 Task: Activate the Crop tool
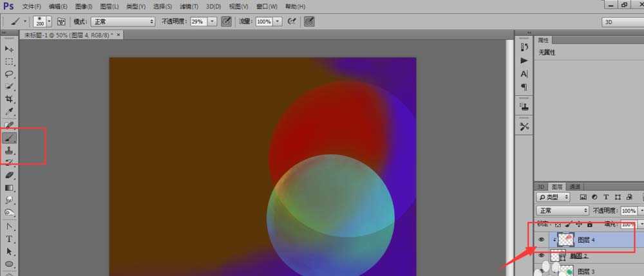(10, 99)
